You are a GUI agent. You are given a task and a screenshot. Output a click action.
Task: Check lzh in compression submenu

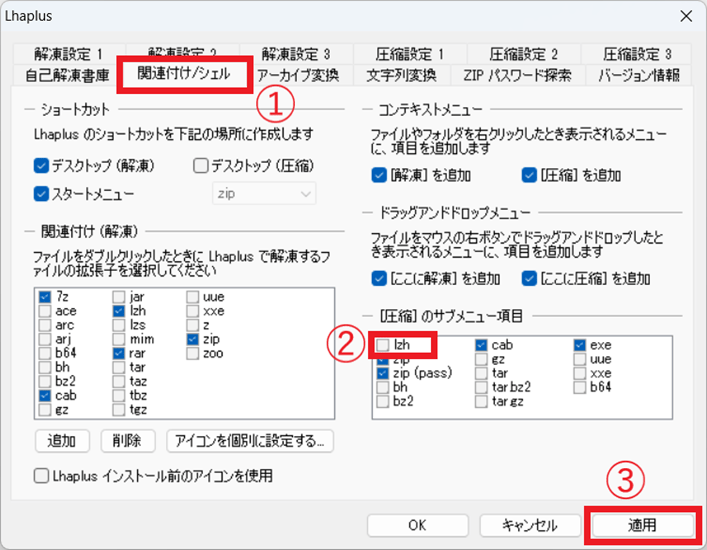(x=383, y=345)
